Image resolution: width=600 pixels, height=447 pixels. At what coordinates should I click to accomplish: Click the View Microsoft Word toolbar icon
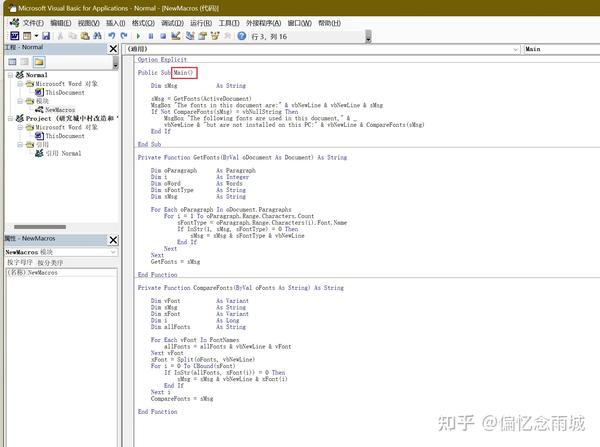tap(15, 36)
